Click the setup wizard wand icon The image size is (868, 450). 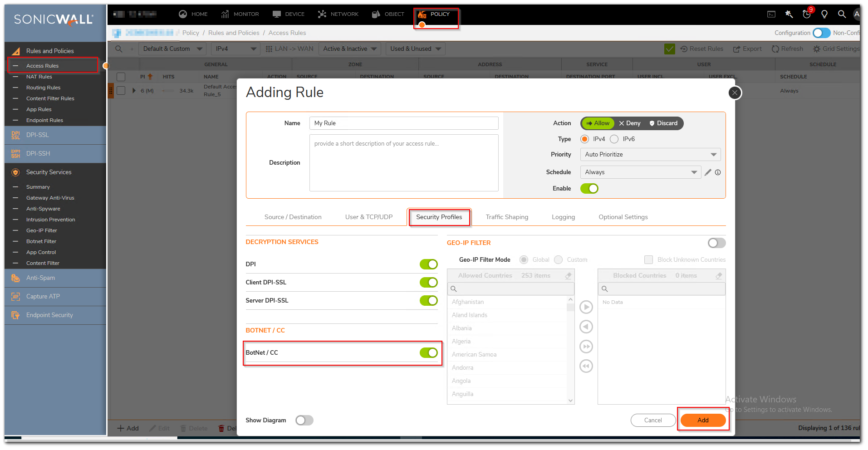point(789,15)
